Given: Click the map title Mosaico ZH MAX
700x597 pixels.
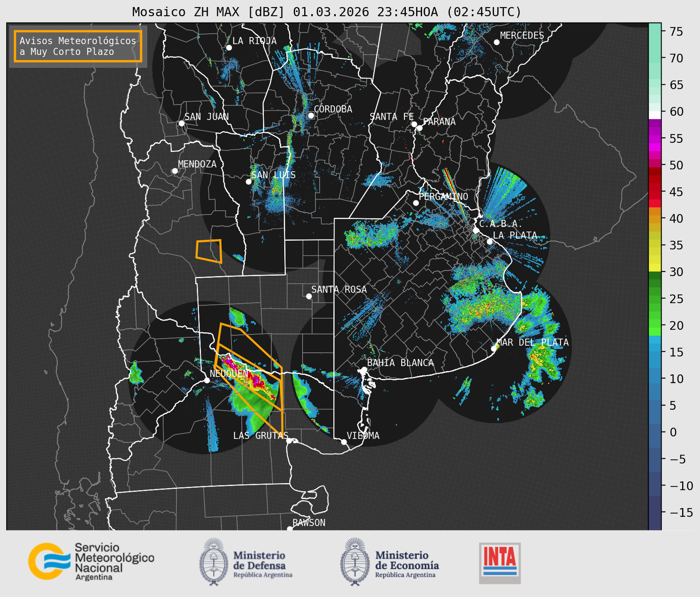Looking at the screenshot, I should pos(327,12).
